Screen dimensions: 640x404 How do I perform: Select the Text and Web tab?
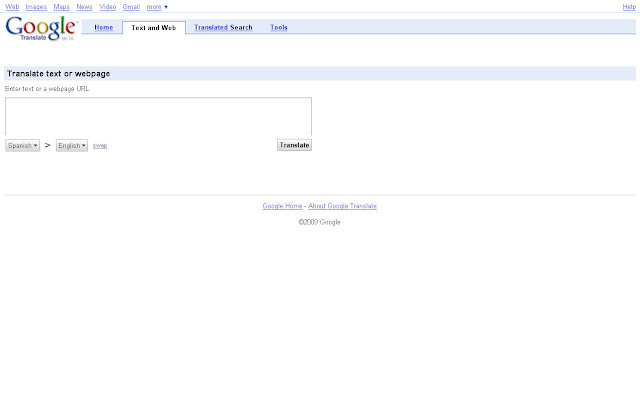click(x=153, y=27)
